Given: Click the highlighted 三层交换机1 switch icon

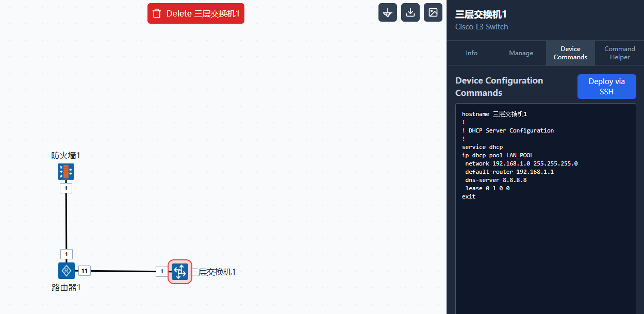Looking at the screenshot, I should click(x=180, y=271).
